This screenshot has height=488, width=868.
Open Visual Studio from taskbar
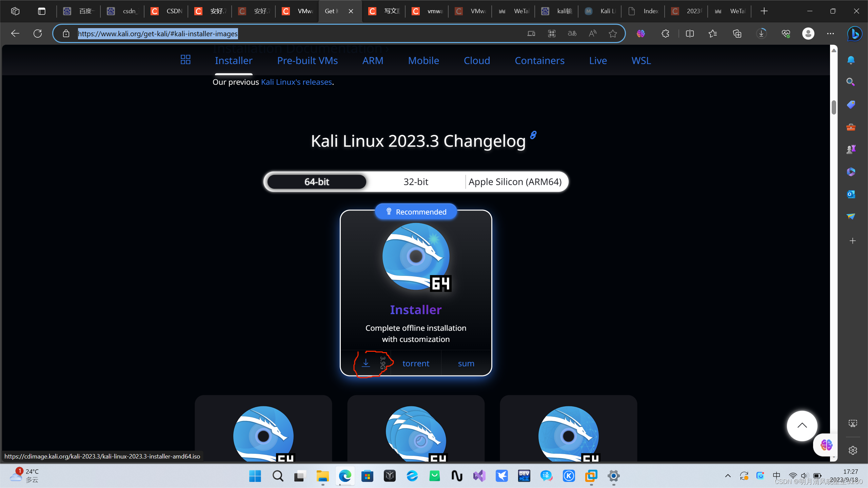[479, 476]
